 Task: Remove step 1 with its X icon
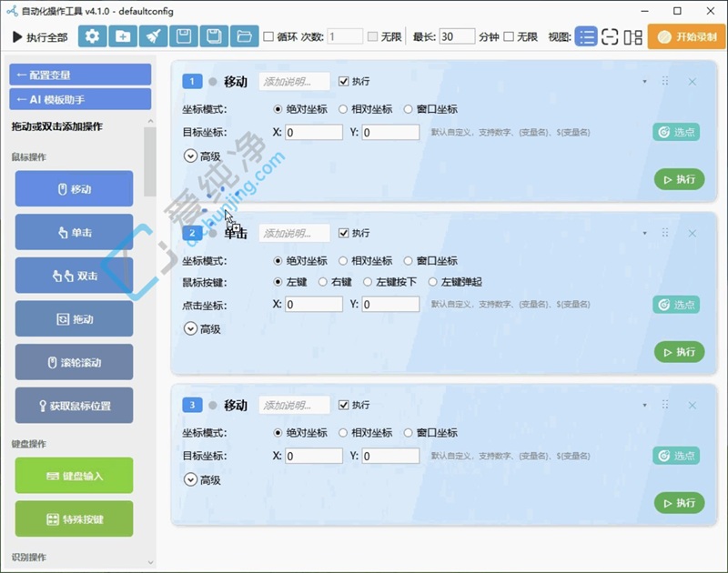(693, 82)
